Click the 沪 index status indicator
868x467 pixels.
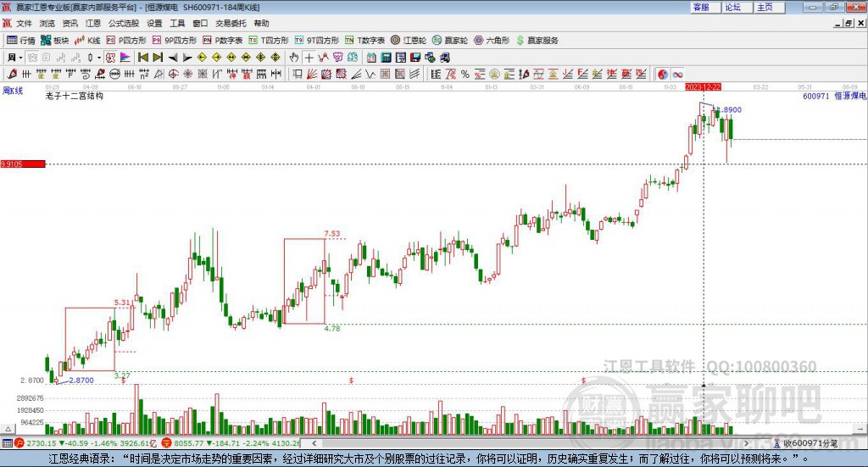click(x=19, y=443)
